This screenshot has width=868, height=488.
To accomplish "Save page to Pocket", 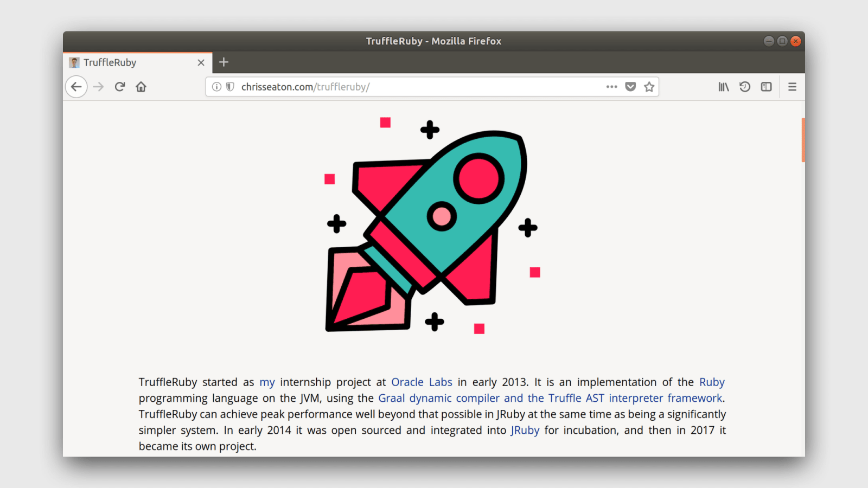I will click(x=630, y=87).
